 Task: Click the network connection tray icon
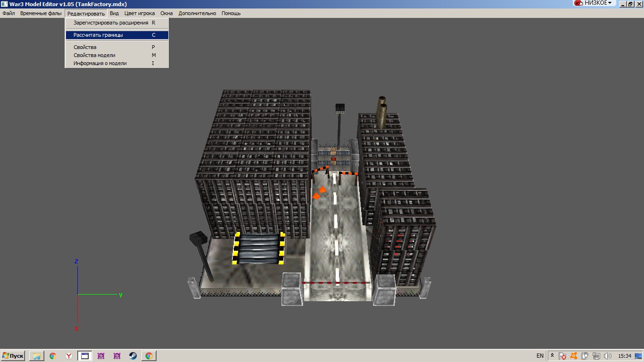click(596, 356)
